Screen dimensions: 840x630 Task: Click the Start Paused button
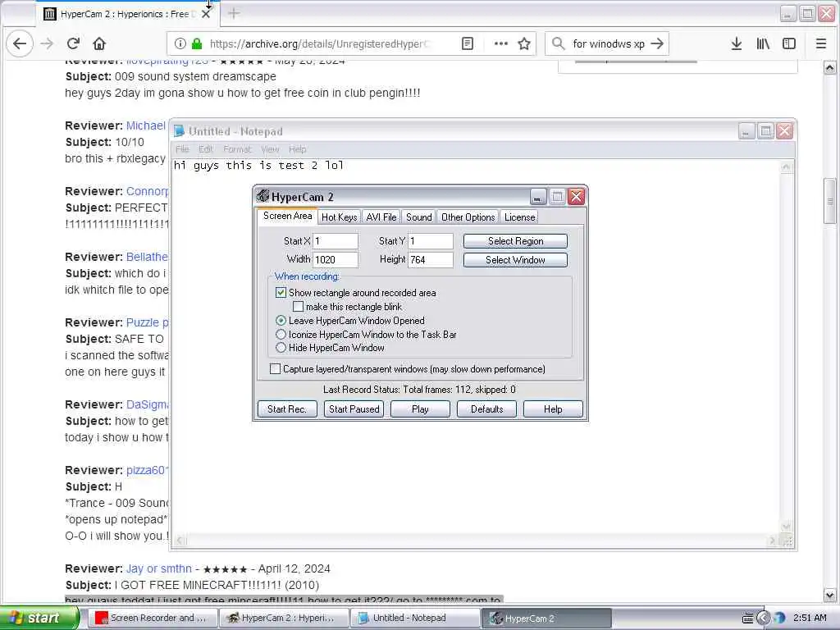[x=354, y=409]
